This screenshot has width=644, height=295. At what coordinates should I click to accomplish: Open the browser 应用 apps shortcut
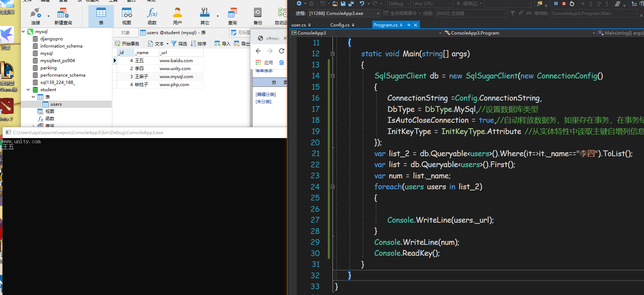coord(264,62)
